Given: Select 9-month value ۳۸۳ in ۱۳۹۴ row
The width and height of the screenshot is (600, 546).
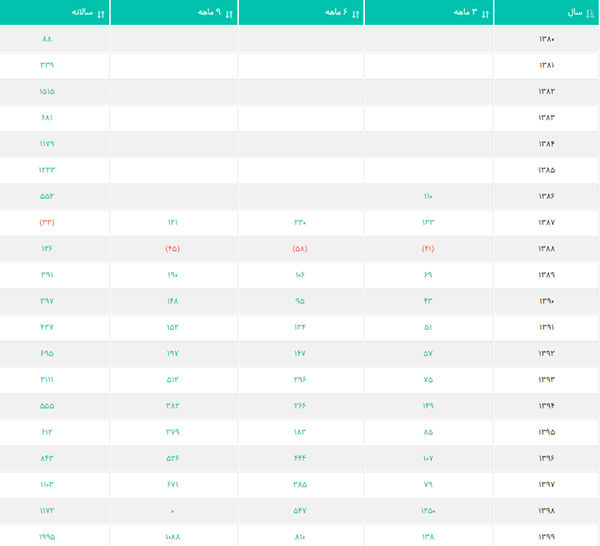Looking at the screenshot, I should 172,406.
